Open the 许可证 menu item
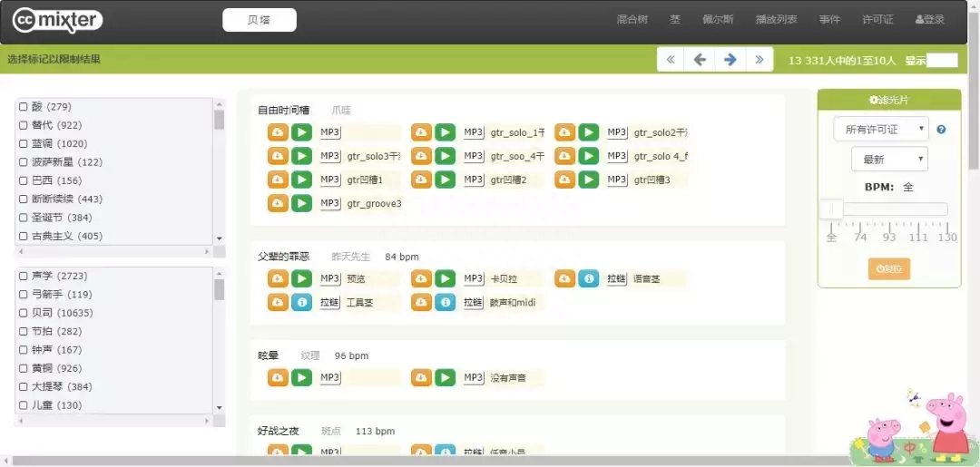 [877, 19]
